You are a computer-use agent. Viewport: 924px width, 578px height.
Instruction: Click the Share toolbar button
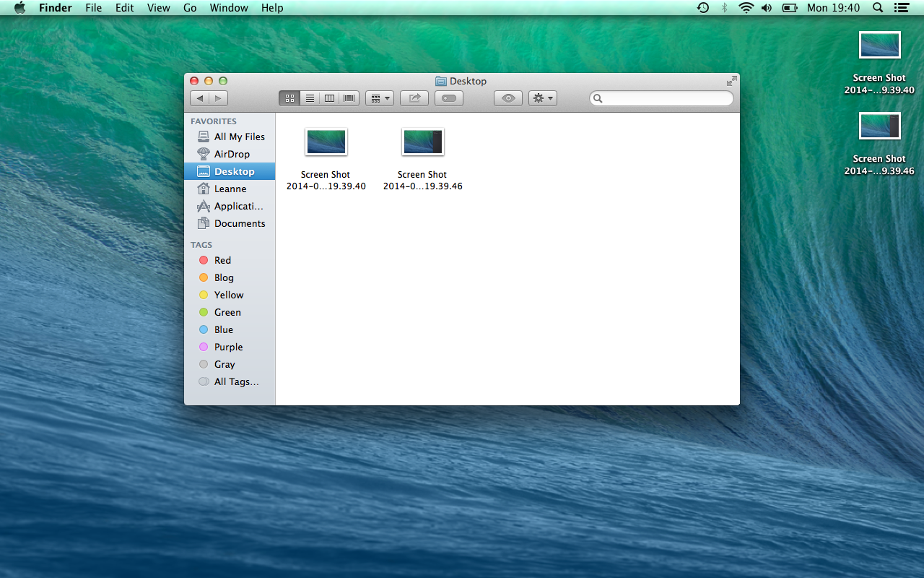(414, 98)
